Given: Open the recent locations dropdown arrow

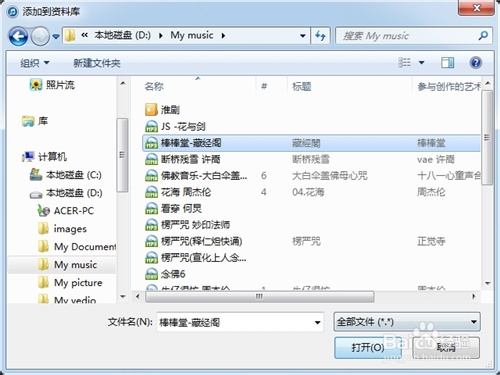Looking at the screenshot, I should pyautogui.click(x=56, y=36).
